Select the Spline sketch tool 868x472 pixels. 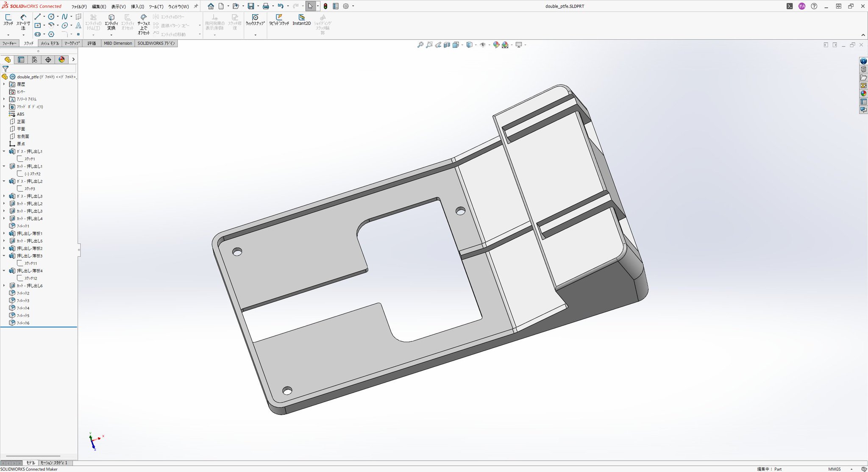[x=64, y=17]
